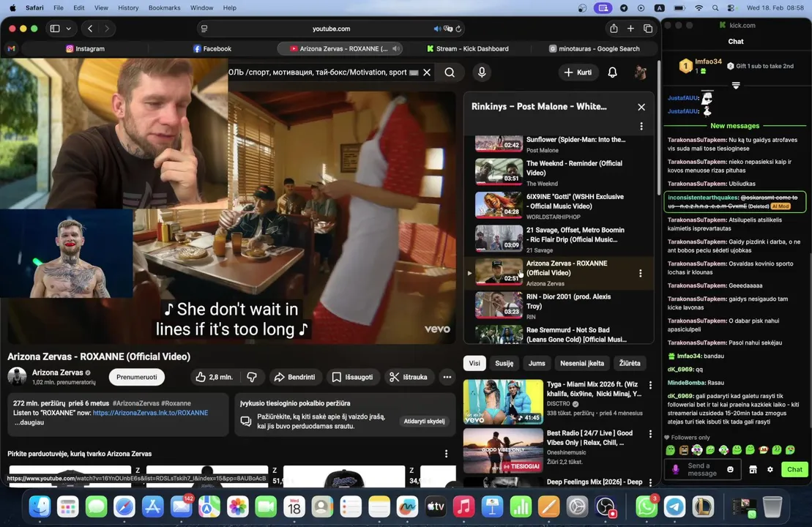
Task: Open options for the ROXANNE playlist row
Action: click(640, 273)
